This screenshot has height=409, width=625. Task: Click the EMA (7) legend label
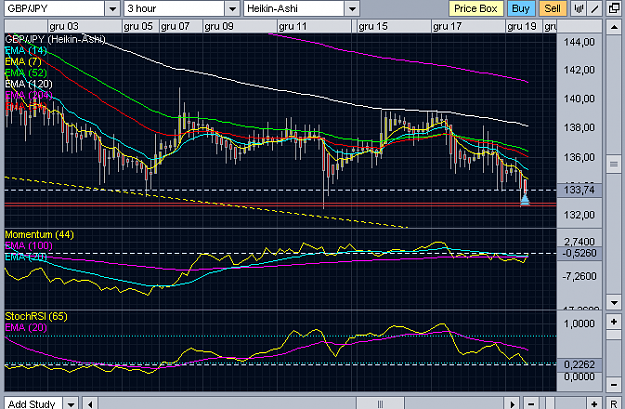click(23, 61)
